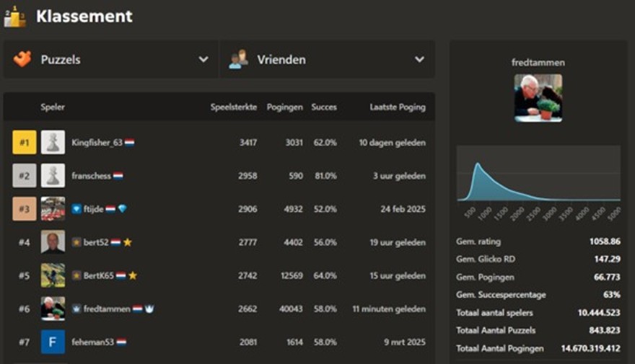Click the blue F avatar of feheman53
This screenshot has height=364, width=635.
tap(53, 342)
